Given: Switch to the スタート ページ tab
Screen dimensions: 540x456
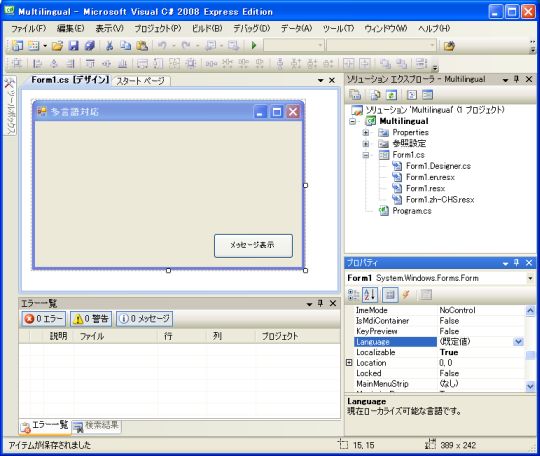Looking at the screenshot, I should click(x=141, y=81).
